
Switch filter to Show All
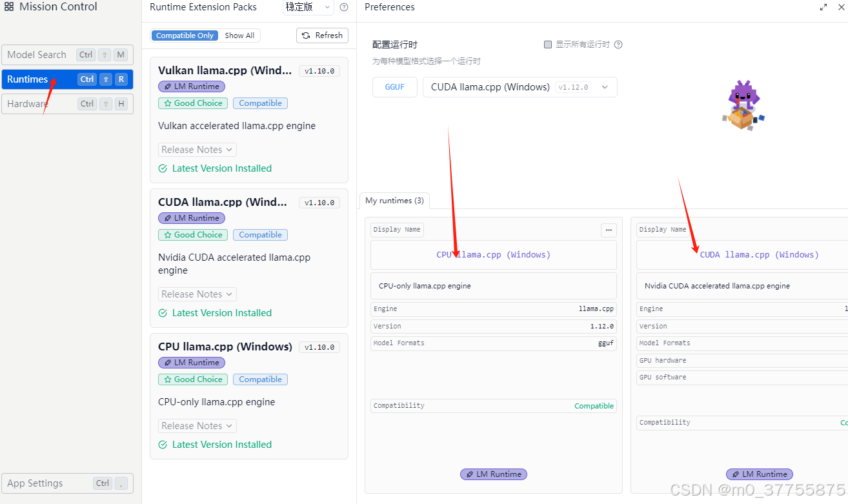239,35
